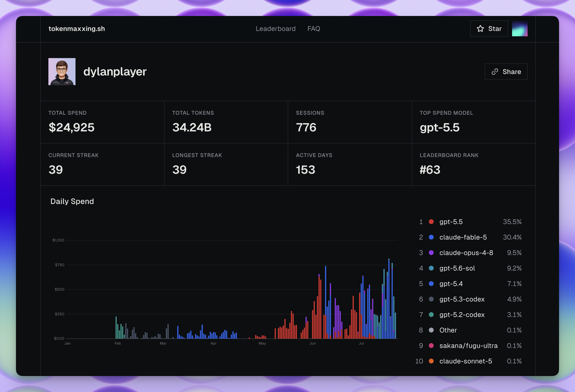575x392 pixels.
Task: Click the #63 leaderboard rank value
Action: pos(430,170)
